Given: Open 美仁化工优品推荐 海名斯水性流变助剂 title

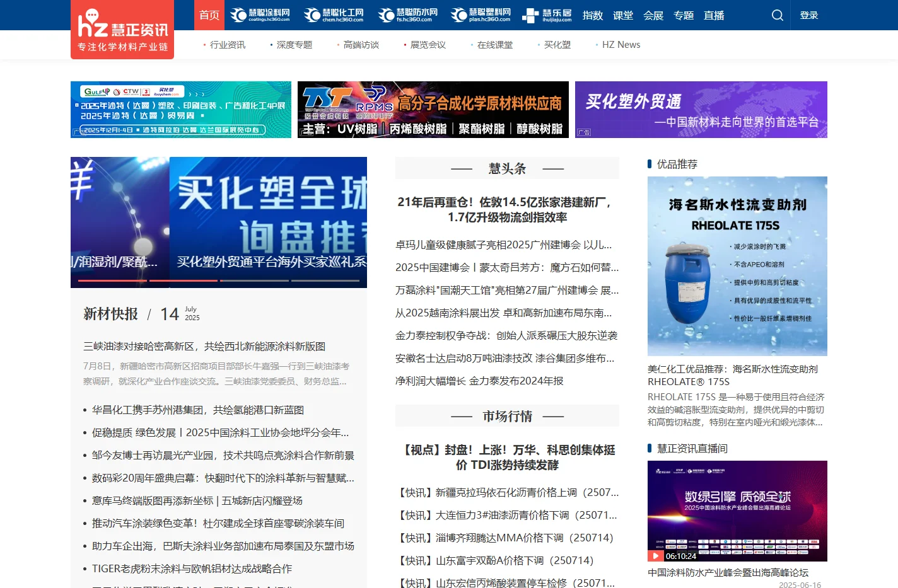Looking at the screenshot, I should 733,375.
